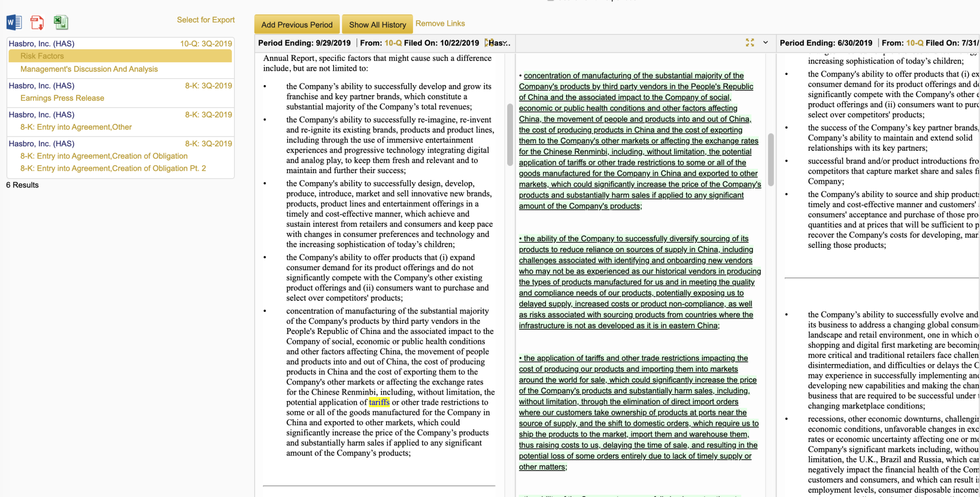Open Management's Discussion And Analysis section
This screenshot has height=497, width=980.
[x=89, y=69]
